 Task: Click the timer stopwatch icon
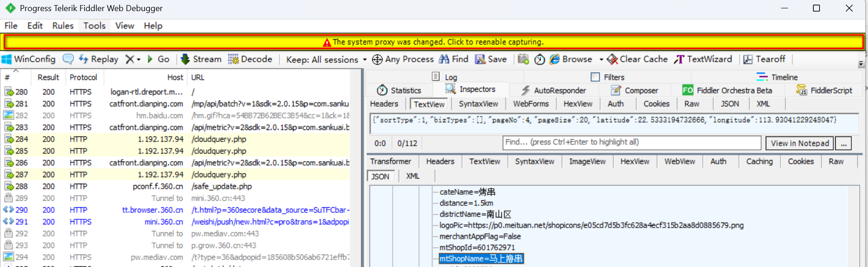coord(540,59)
